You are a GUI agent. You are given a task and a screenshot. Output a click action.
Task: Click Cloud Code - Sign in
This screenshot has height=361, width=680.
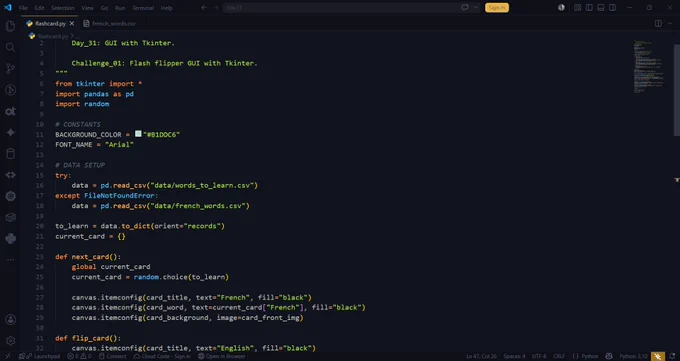pyautogui.click(x=162, y=356)
